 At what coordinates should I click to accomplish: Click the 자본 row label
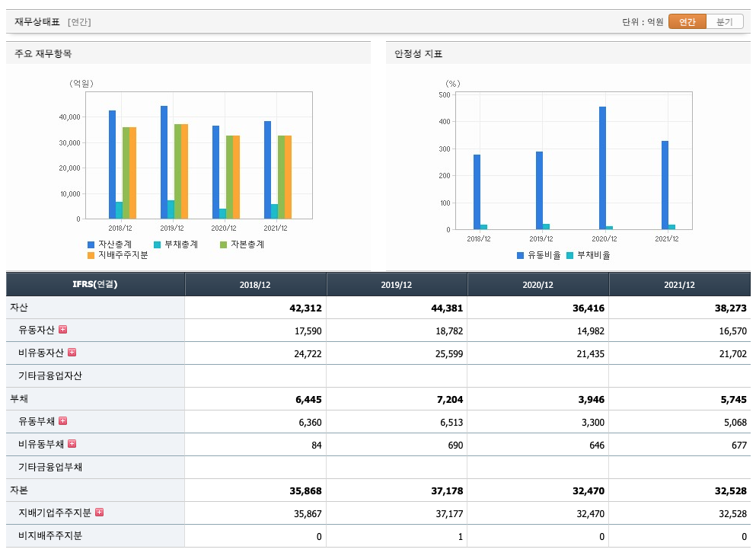coord(19,490)
